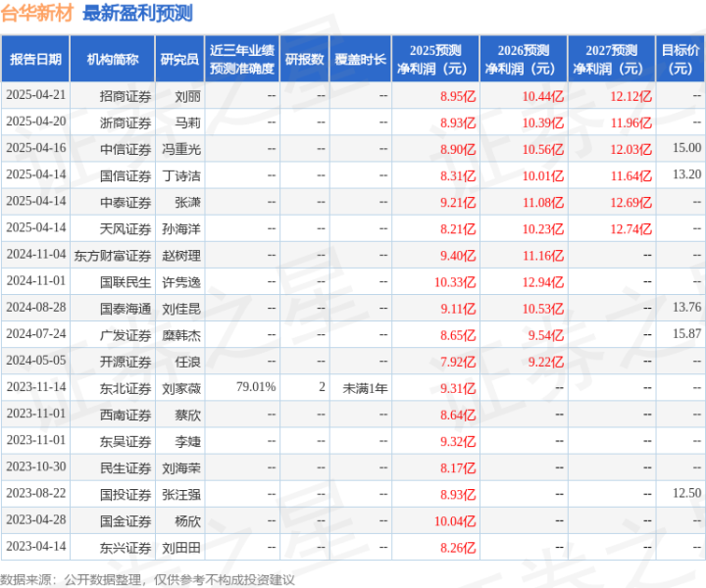Viewport: 706px width, 588px height.
Task: Select analyst 孙海洋
Action: click(181, 229)
